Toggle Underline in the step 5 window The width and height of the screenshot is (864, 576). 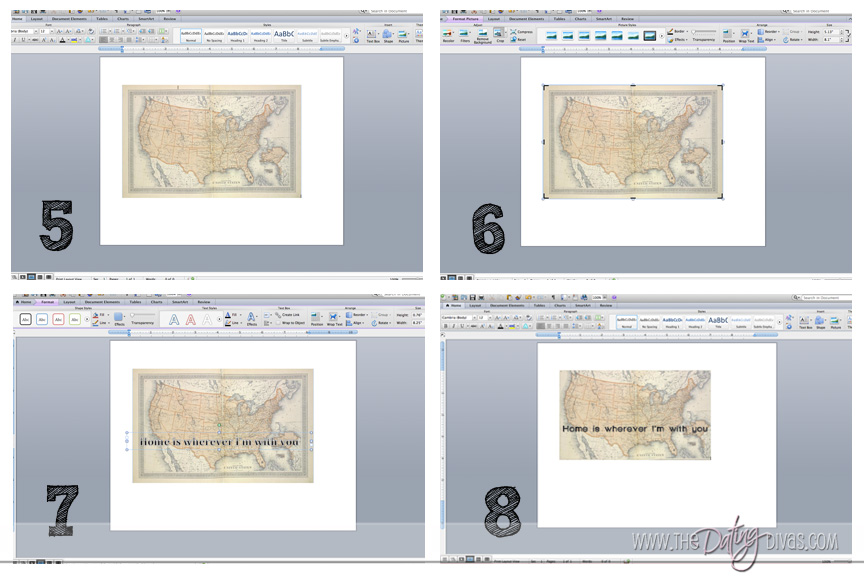point(23,40)
